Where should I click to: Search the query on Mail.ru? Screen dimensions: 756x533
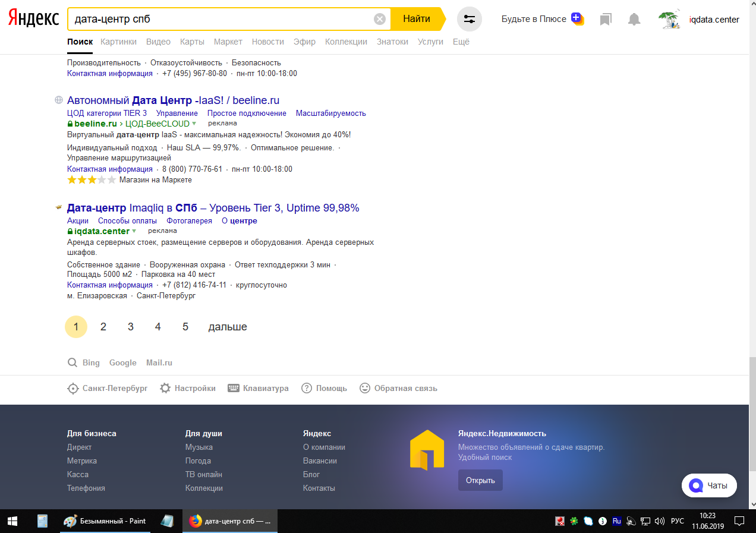159,362
